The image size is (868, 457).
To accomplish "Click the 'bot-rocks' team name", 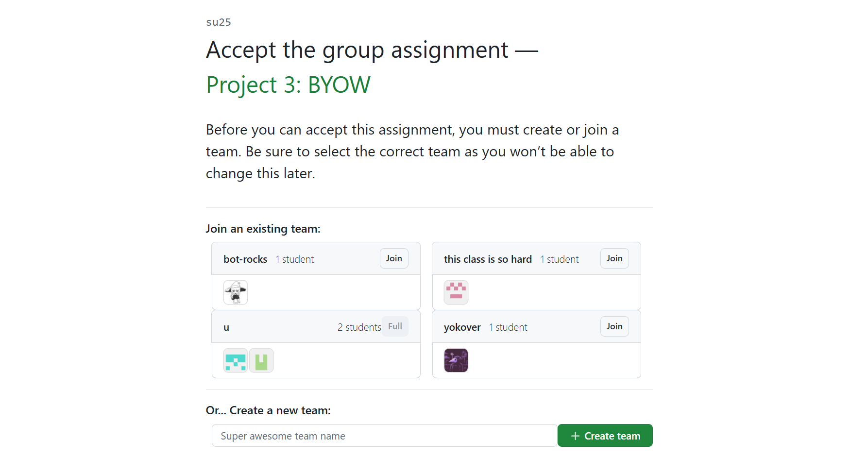I will coord(245,259).
